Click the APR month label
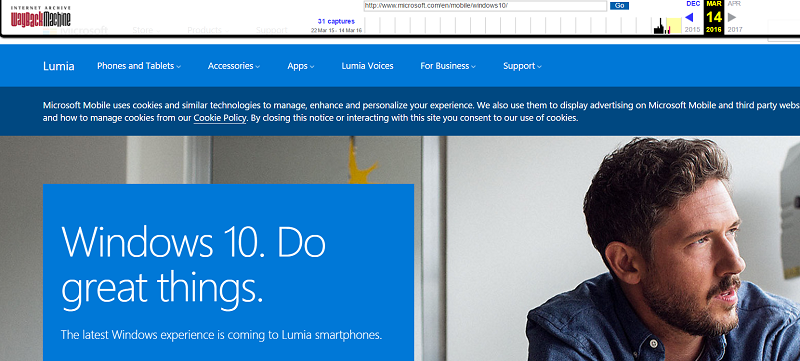The height and width of the screenshot is (361, 800). pyautogui.click(x=734, y=4)
